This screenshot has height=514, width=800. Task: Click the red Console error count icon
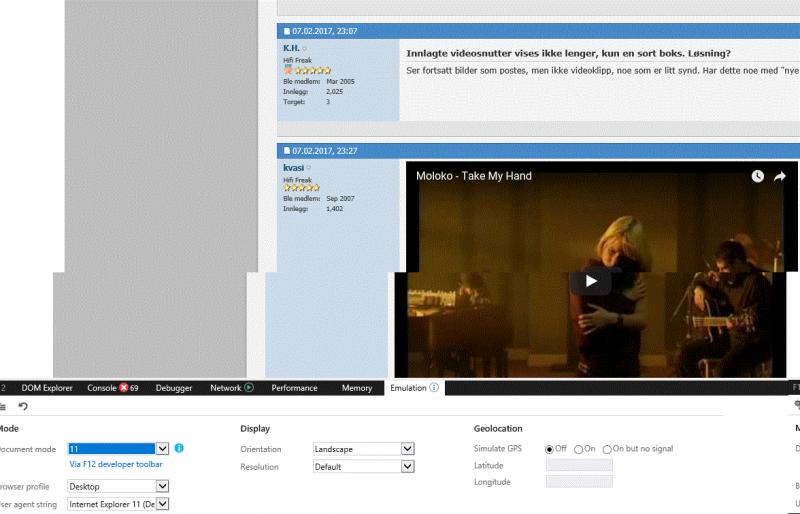(x=123, y=387)
